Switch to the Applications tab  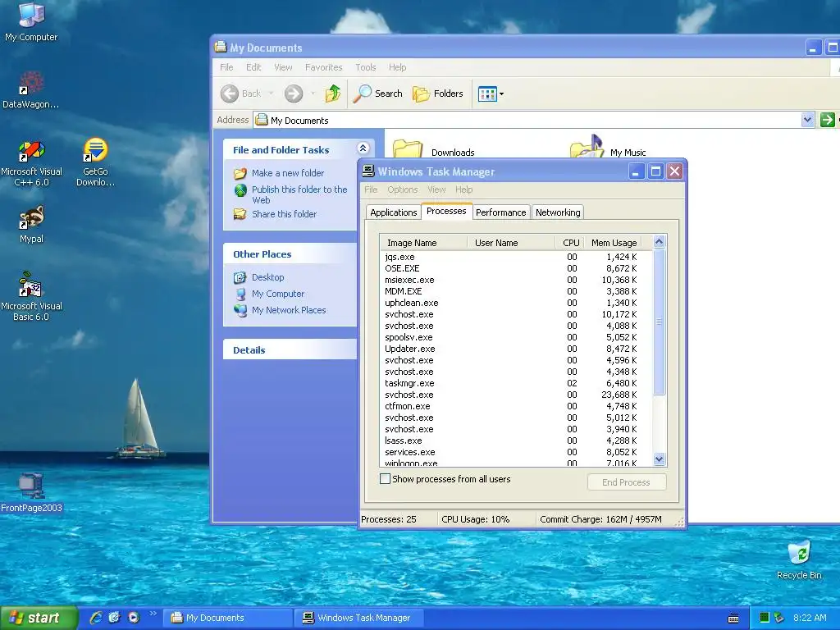(x=393, y=212)
